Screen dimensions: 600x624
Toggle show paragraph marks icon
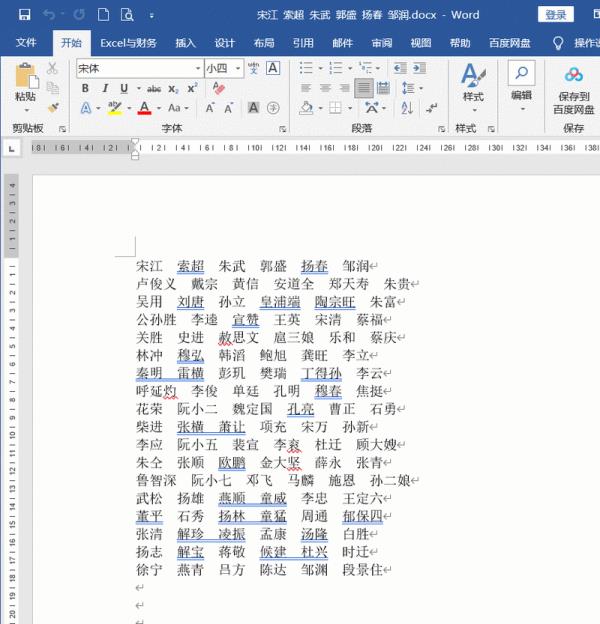tap(431, 108)
